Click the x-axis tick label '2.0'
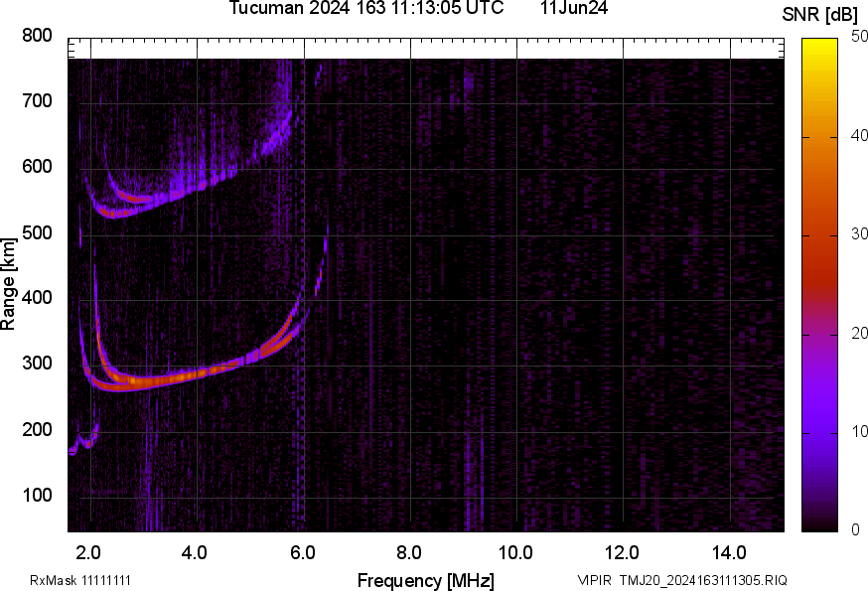 click(88, 552)
